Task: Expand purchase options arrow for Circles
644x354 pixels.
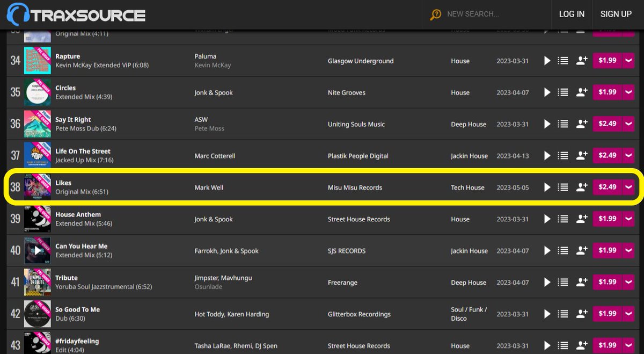Action: 629,92
